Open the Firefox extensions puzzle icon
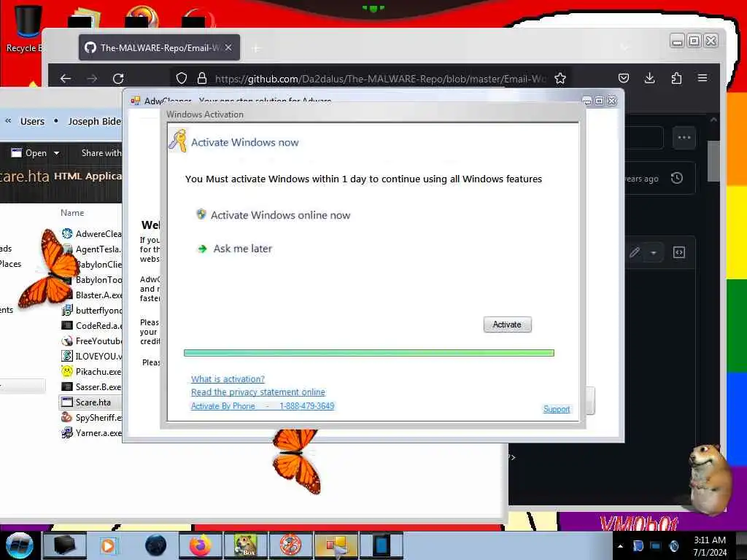The image size is (747, 560). pyautogui.click(x=676, y=78)
